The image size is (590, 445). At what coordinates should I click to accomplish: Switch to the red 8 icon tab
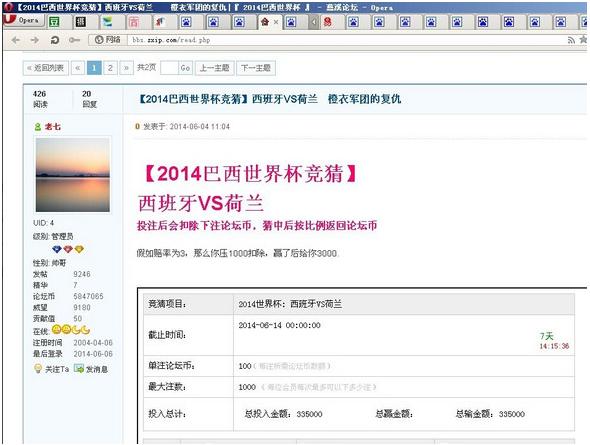[x=328, y=22]
